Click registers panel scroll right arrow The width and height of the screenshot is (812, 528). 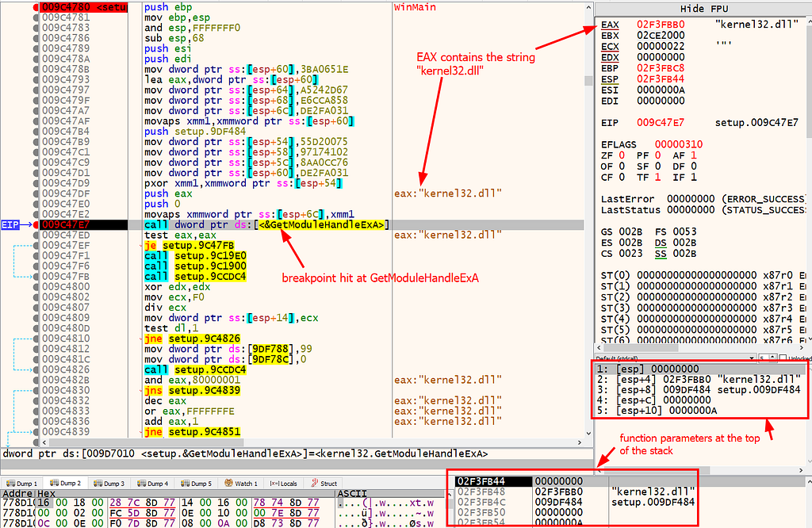click(x=802, y=348)
